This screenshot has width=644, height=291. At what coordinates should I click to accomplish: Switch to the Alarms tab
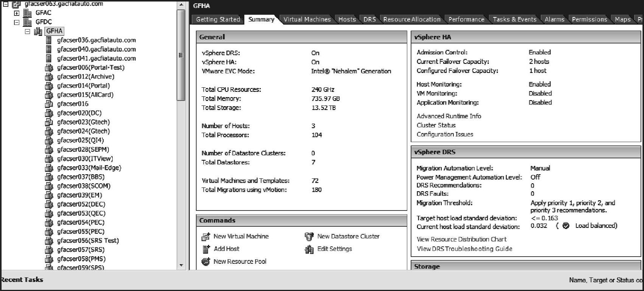(x=554, y=19)
